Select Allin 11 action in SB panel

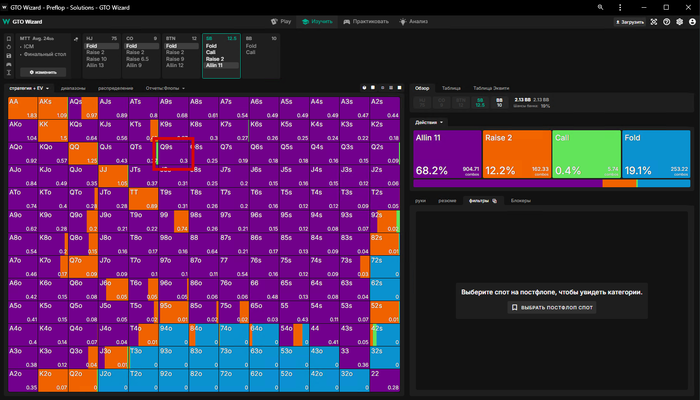215,66
